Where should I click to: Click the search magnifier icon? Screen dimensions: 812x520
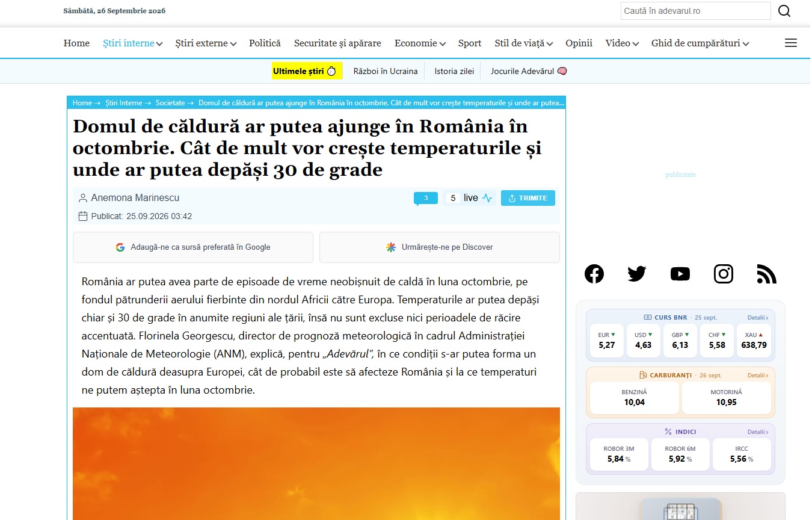tap(784, 11)
